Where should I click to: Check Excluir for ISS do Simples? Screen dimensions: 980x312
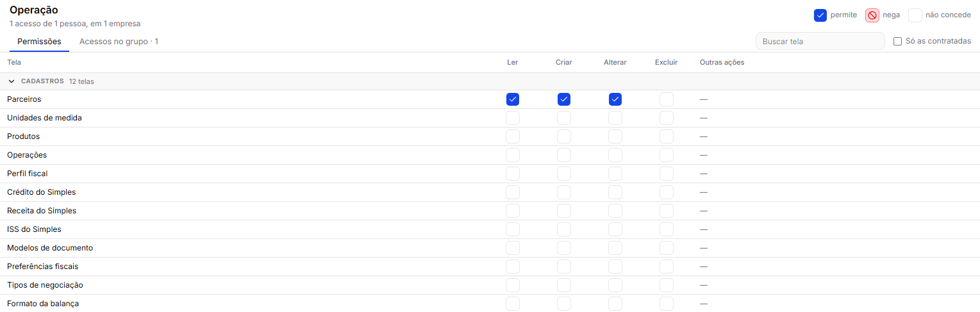point(667,229)
